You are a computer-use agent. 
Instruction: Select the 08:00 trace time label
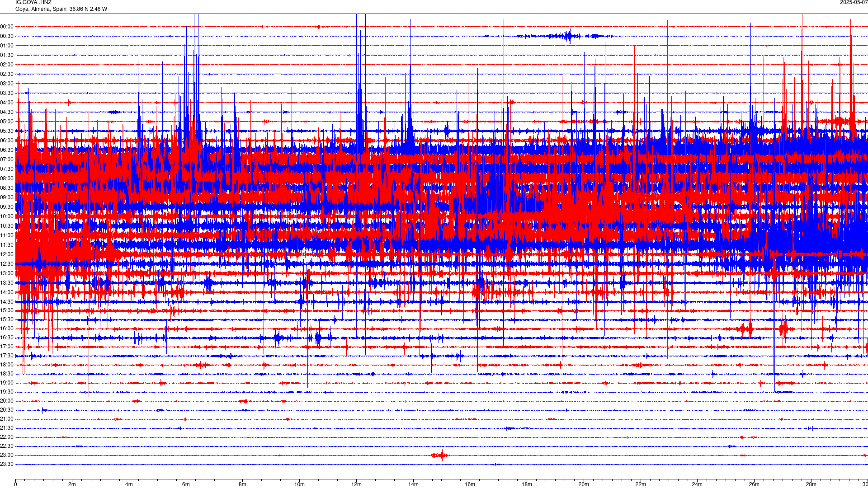click(7, 178)
